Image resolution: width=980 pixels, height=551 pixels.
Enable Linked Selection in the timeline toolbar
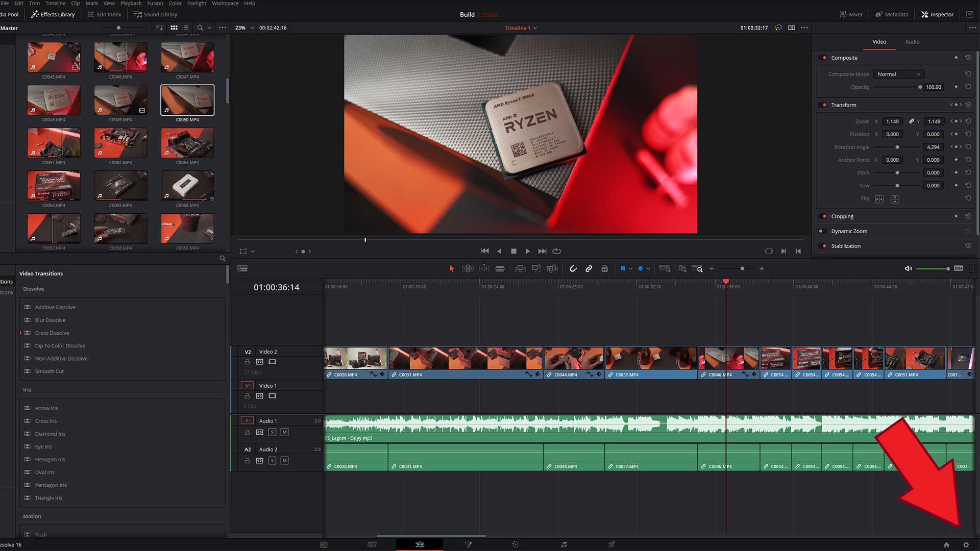click(590, 268)
